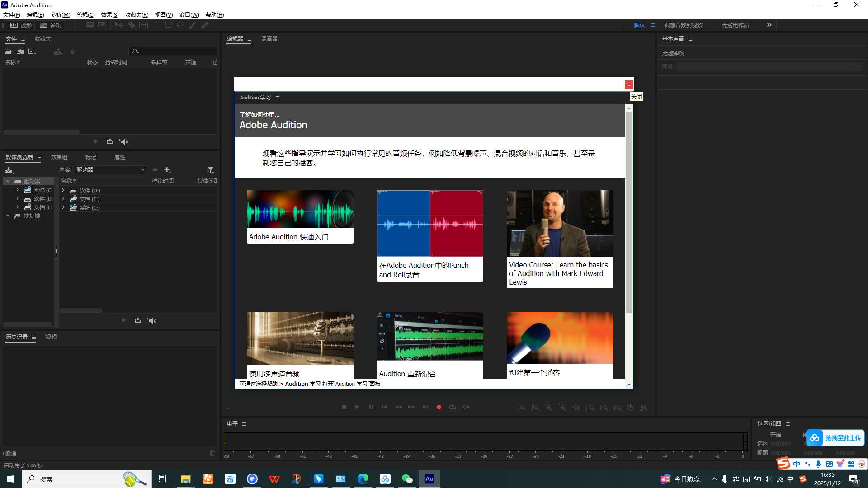Click Open File icon in Files panel
The height and width of the screenshot is (488, 868).
pos(8,52)
